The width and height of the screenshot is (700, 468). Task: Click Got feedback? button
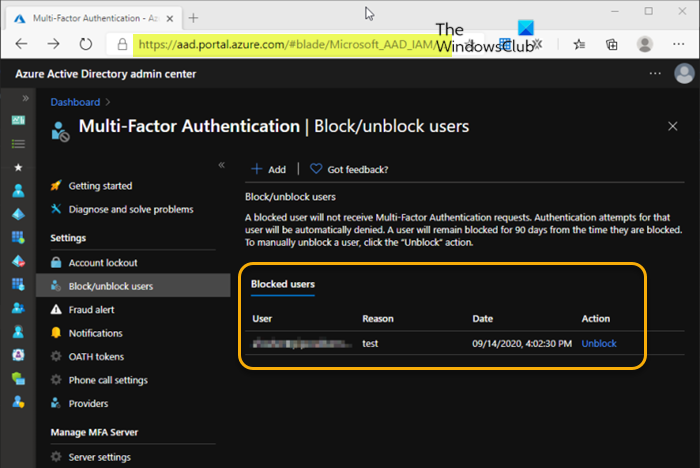349,169
